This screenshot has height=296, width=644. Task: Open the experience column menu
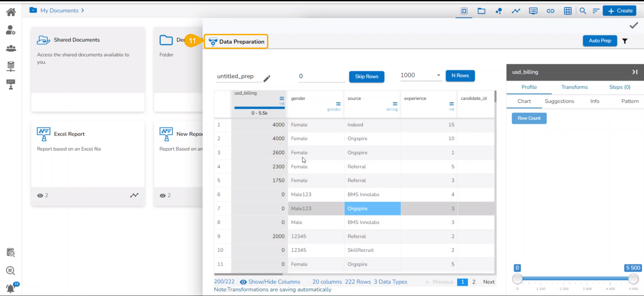click(x=451, y=104)
